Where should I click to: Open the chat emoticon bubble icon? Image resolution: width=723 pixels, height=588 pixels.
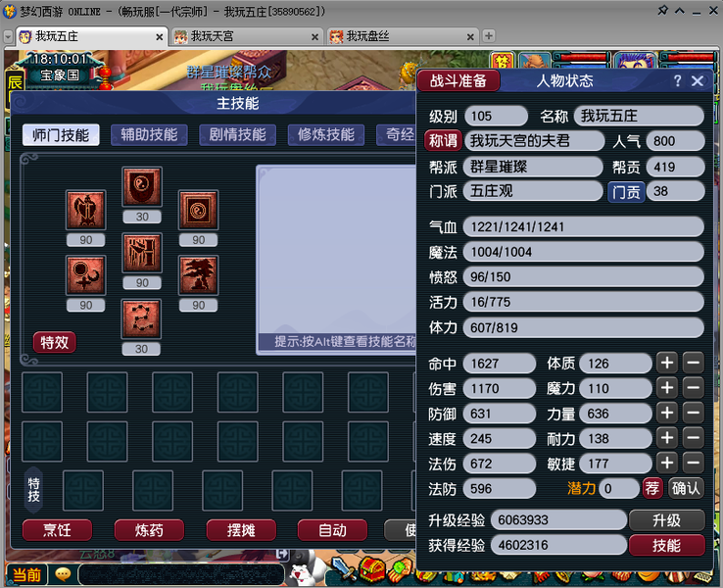pos(63,574)
